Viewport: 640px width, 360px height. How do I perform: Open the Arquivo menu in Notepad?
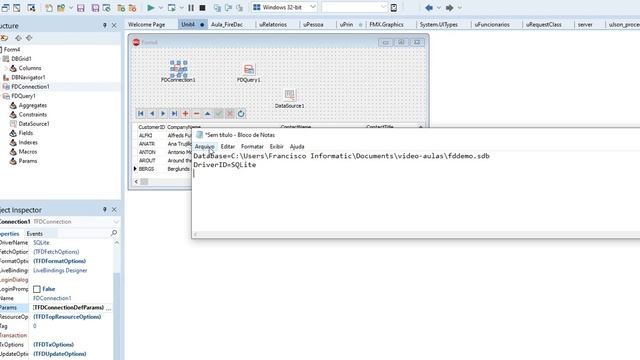tap(204, 146)
